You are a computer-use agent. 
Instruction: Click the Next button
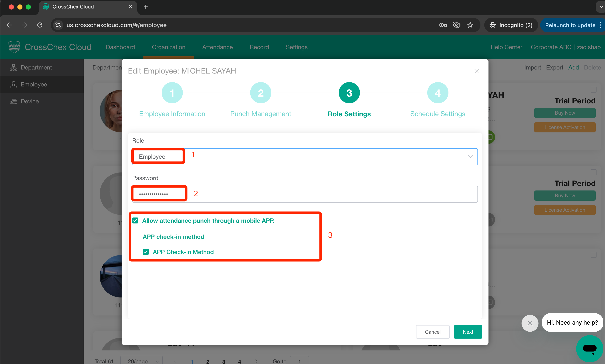tap(468, 332)
